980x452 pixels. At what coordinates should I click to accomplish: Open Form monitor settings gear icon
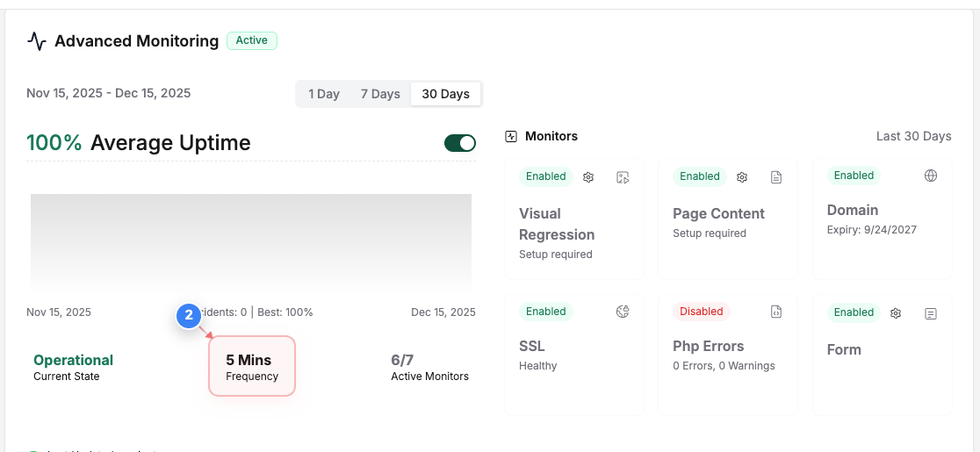(896, 313)
